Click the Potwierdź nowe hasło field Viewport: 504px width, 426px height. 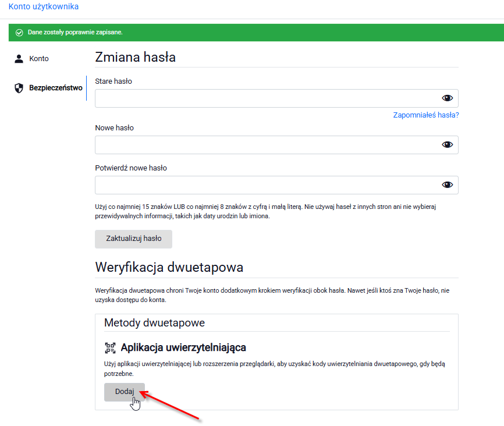pyautogui.click(x=276, y=185)
